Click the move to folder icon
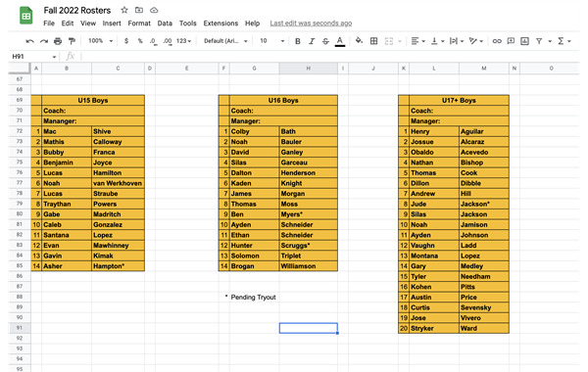The height and width of the screenshot is (372, 588). click(x=139, y=10)
